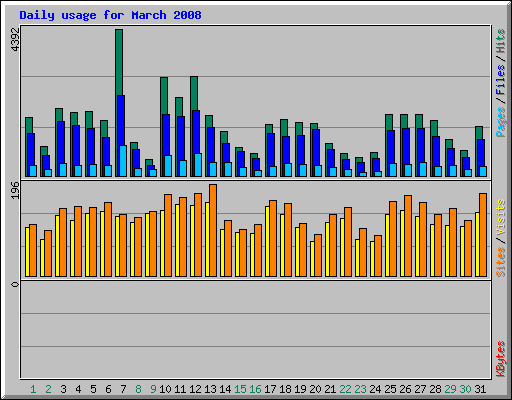The width and height of the screenshot is (512, 400).
Task: Click day label 9 on the x-axis
Action: click(153, 389)
